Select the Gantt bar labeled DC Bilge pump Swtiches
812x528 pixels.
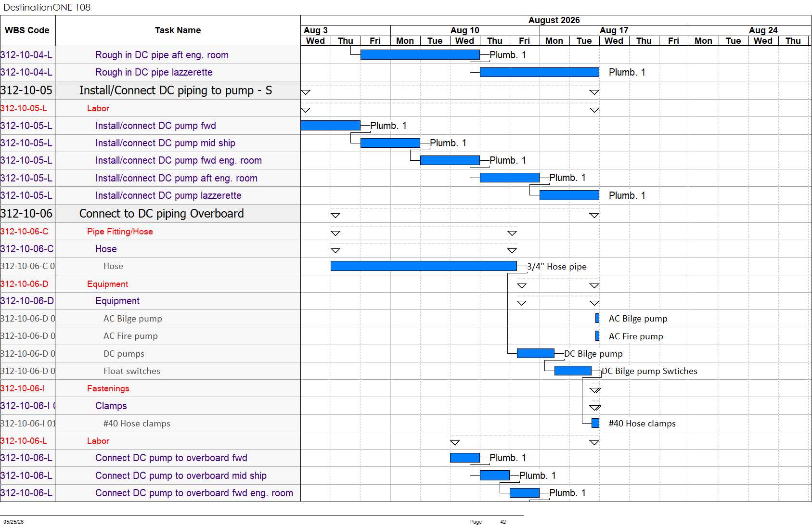coord(573,371)
